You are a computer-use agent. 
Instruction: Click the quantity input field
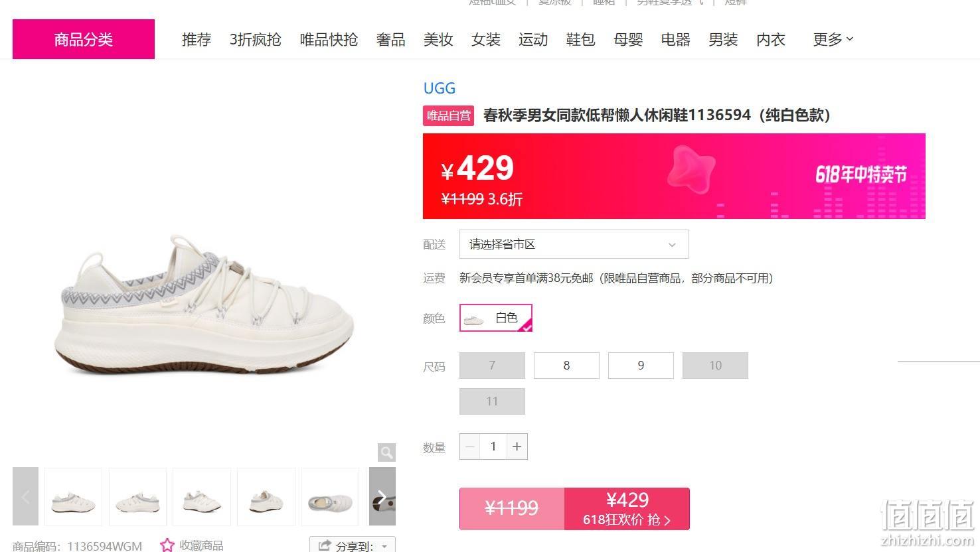(493, 447)
